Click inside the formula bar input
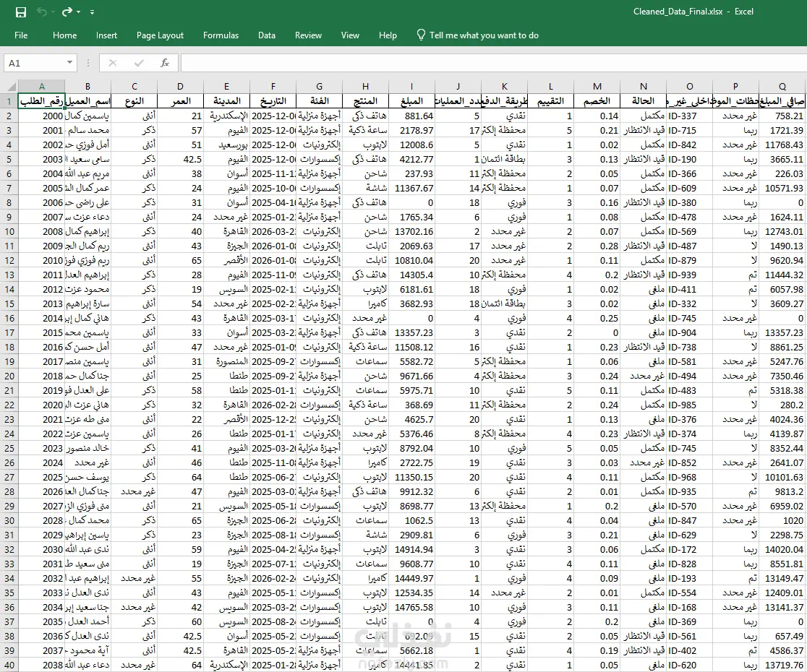 pyautogui.click(x=493, y=64)
